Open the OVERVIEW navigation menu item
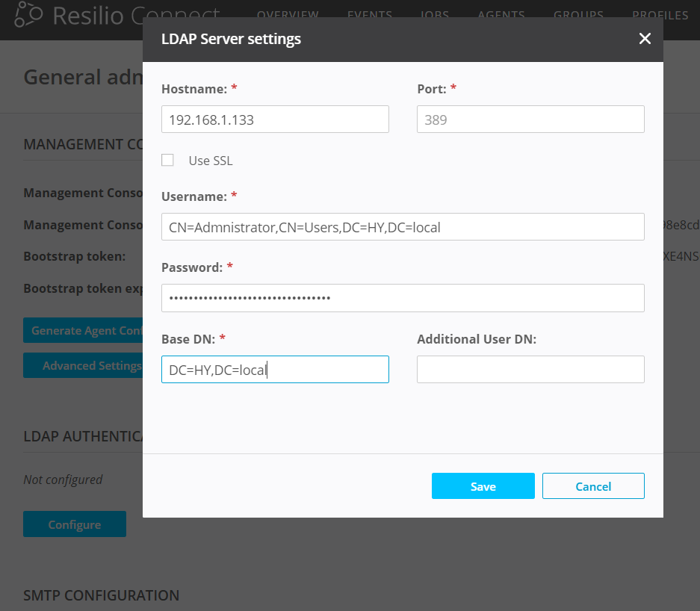The image size is (700, 611). point(288,15)
